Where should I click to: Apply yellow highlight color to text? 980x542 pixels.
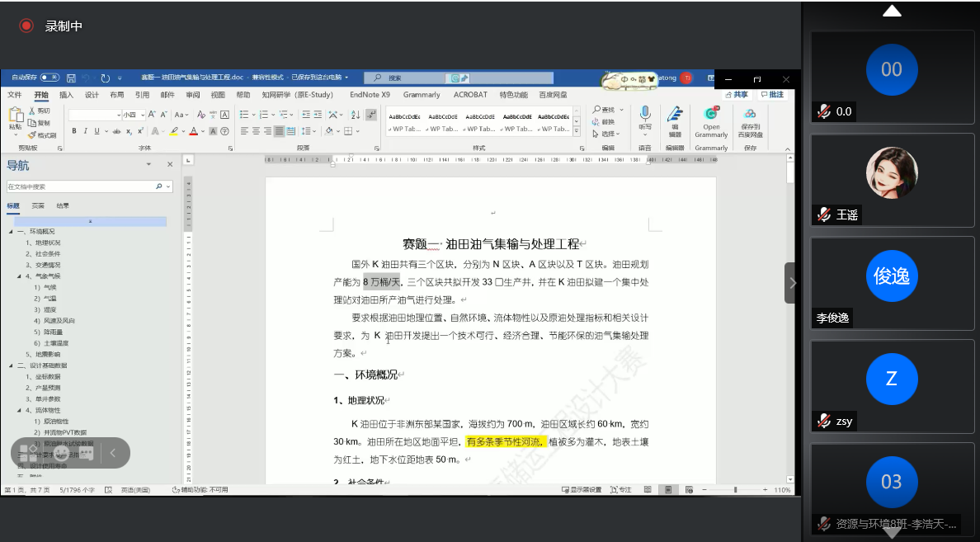[x=174, y=131]
